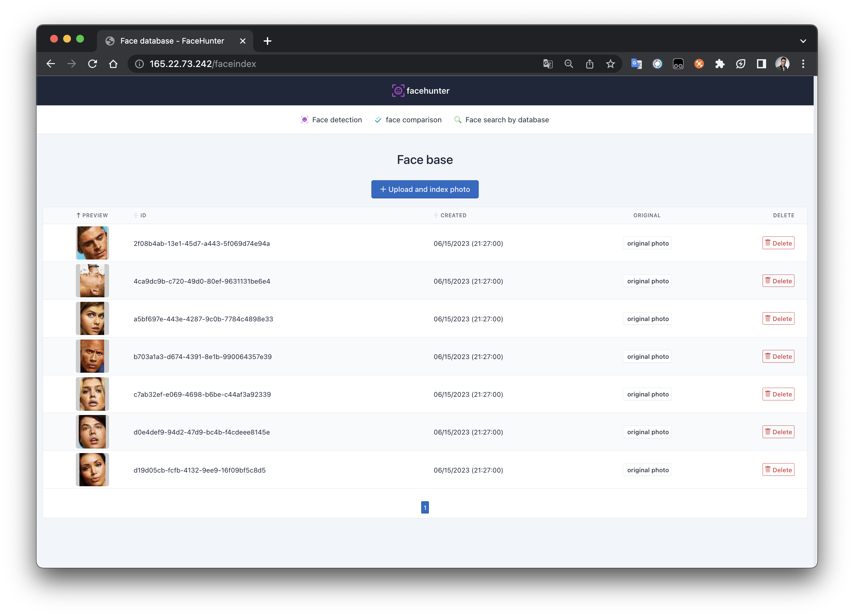The height and width of the screenshot is (616, 854).
Task: Delete the b703a1a3 face entry
Action: [x=778, y=356]
